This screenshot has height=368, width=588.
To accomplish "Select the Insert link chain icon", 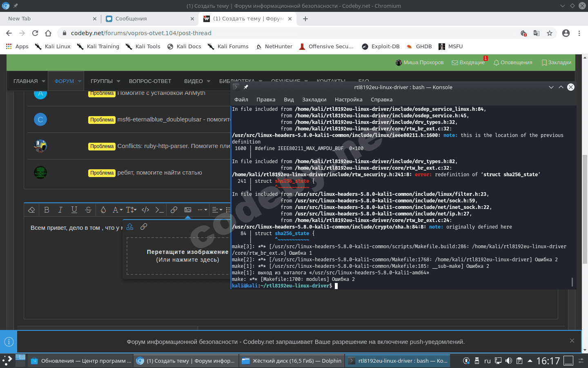I will point(174,210).
